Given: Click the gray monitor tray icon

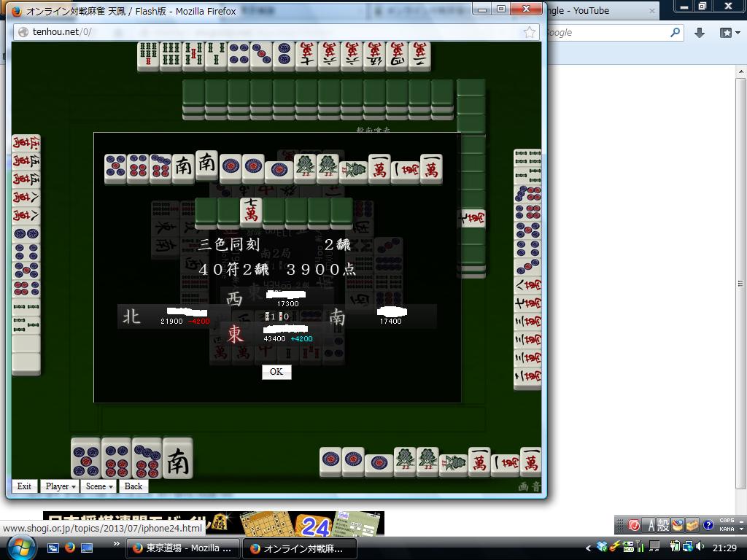Looking at the screenshot, I should tap(654, 547).
